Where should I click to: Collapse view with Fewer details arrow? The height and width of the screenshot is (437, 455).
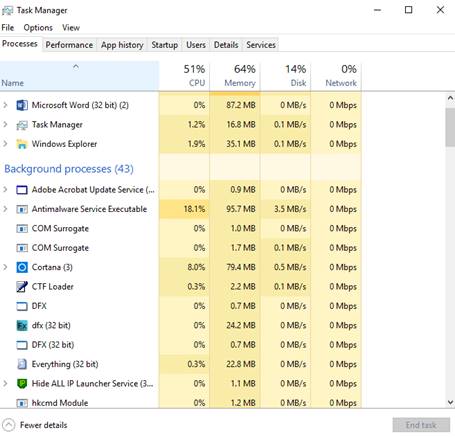pyautogui.click(x=9, y=425)
